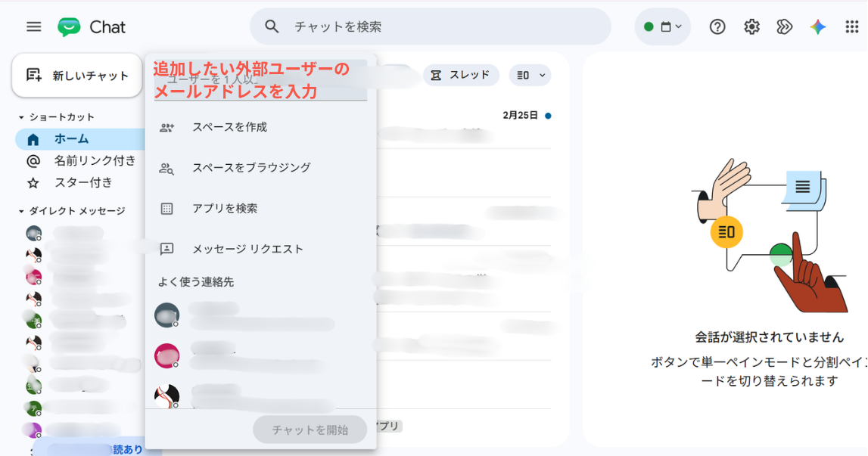Toggle the スレッド filter chip
Image resolution: width=868 pixels, height=456 pixels.
(461, 76)
